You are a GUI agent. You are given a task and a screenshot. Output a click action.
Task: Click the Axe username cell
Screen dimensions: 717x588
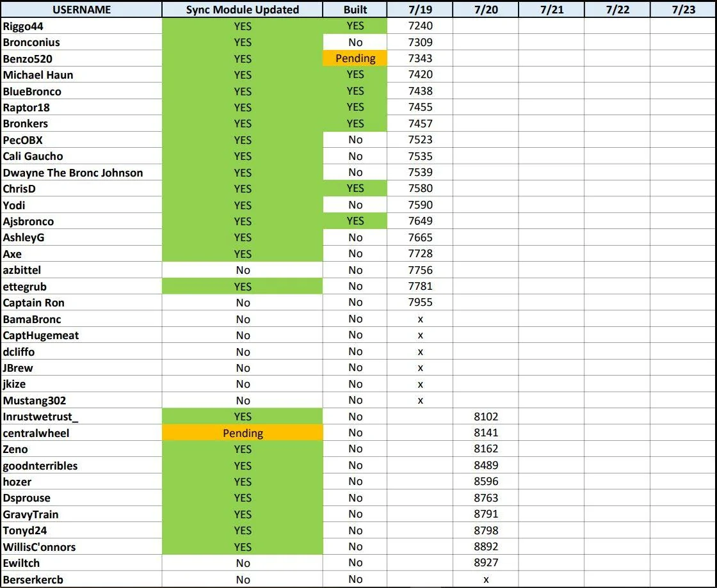coord(81,253)
